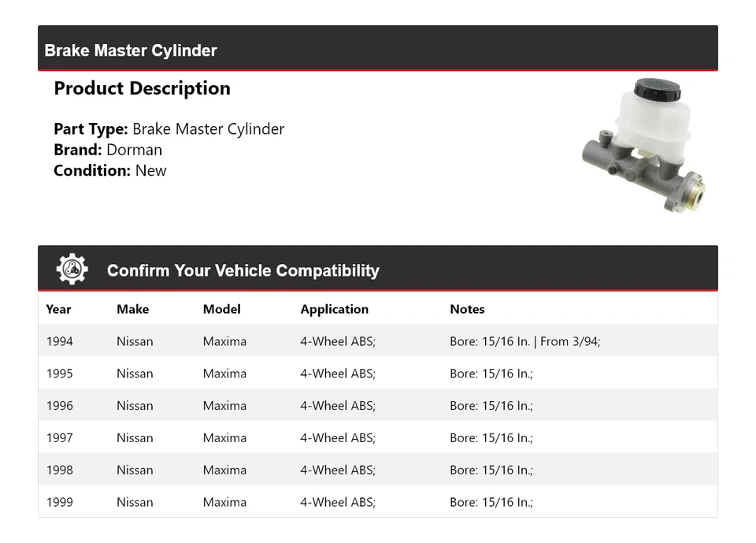Select the 1997 year cell
Viewport: 756px width, 543px height.
coord(60,438)
